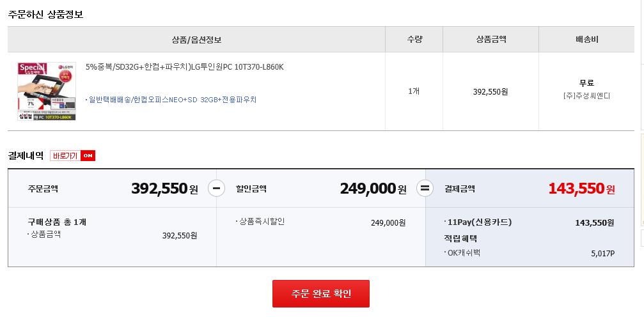This screenshot has width=644, height=317.
Task: Click the 일반택배배송 option details link
Action: (x=172, y=100)
